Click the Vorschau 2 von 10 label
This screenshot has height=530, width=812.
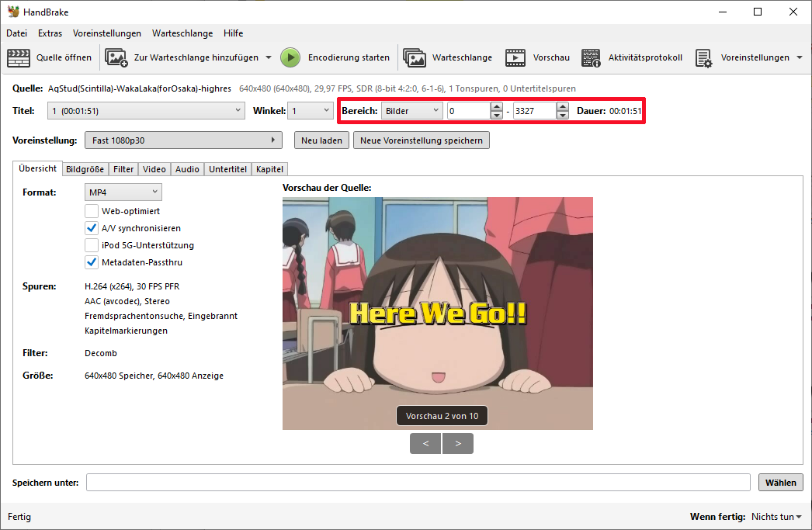tap(442, 416)
